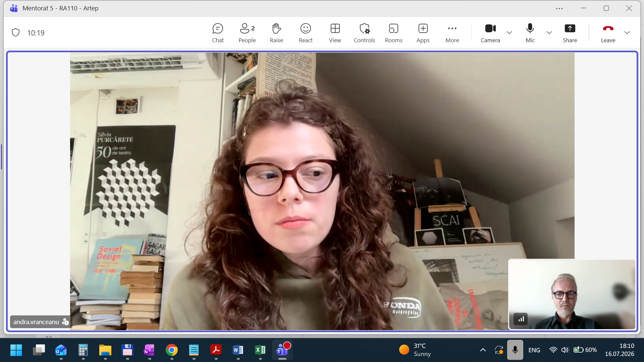Show the People participants list
Screen dimensions: 644x362
(247, 33)
